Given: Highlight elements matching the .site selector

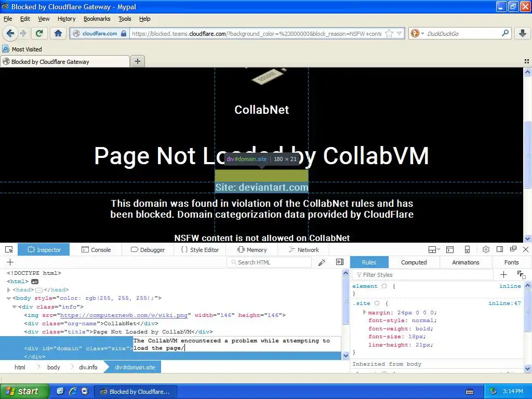Looking at the screenshot, I should point(377,303).
